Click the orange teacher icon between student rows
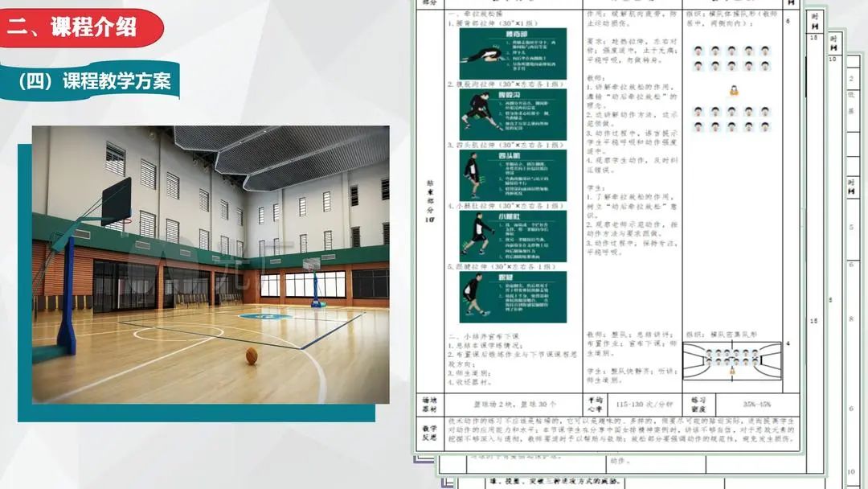This screenshot has width=868, height=489. click(x=733, y=92)
